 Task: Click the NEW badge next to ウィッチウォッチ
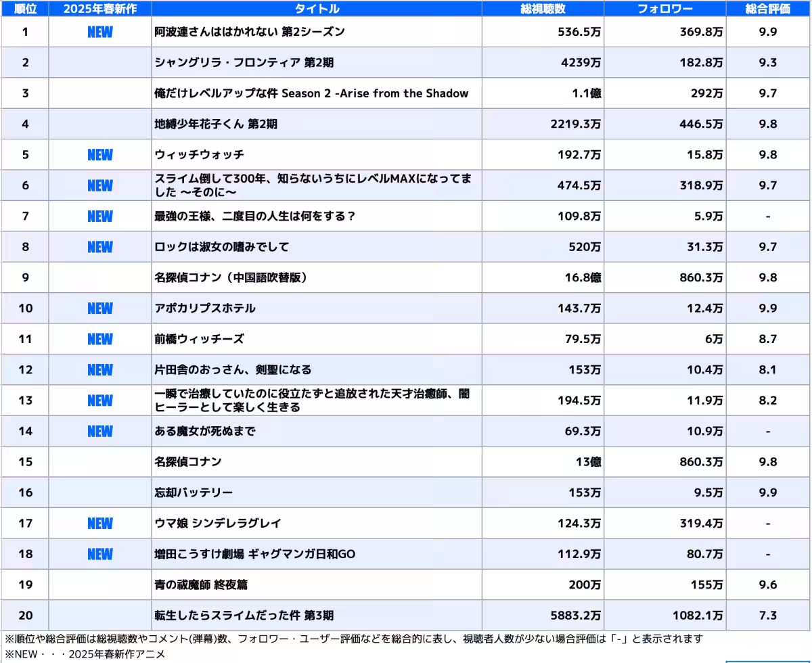coord(99,155)
